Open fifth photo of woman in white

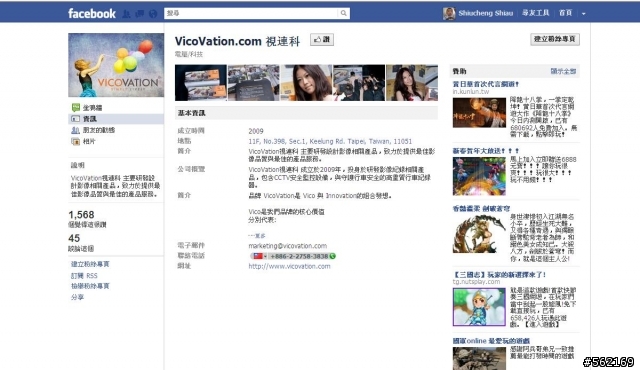coord(412,83)
